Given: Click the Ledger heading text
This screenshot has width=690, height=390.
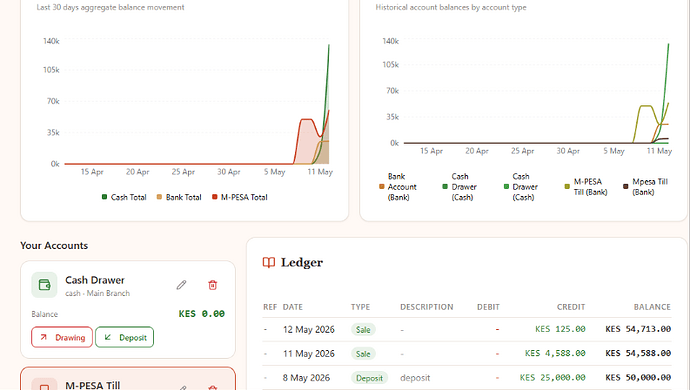Looking at the screenshot, I should (x=302, y=262).
